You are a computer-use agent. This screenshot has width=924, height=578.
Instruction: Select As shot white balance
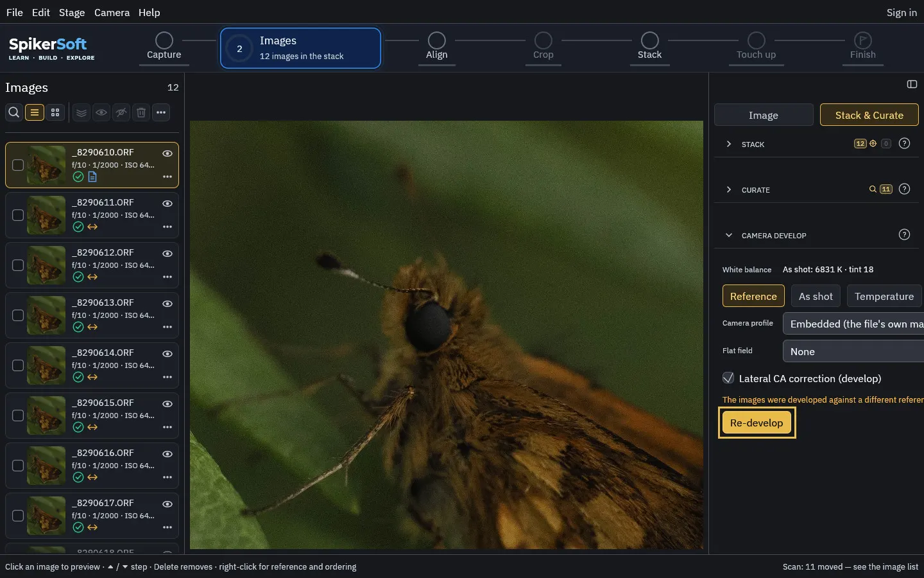(x=816, y=296)
